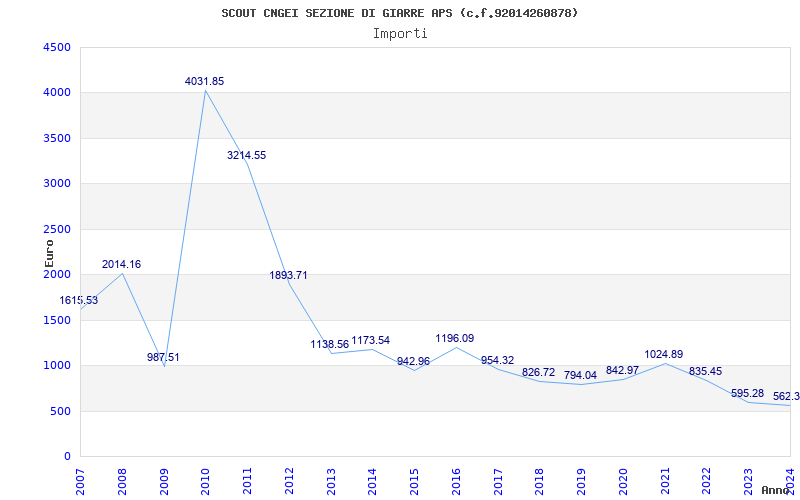Select the 954.32 data label
Viewport: 800px width, 500px height.
(497, 360)
